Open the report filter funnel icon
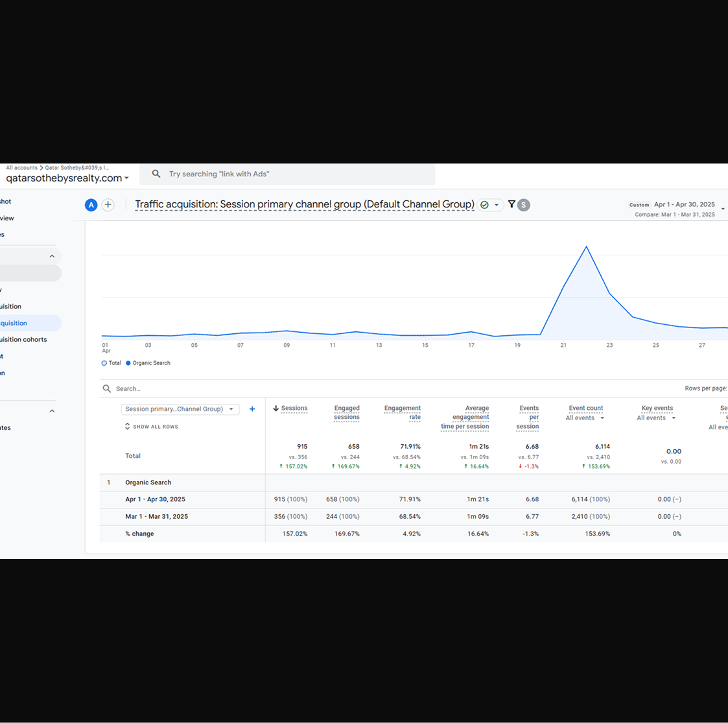 (511, 204)
